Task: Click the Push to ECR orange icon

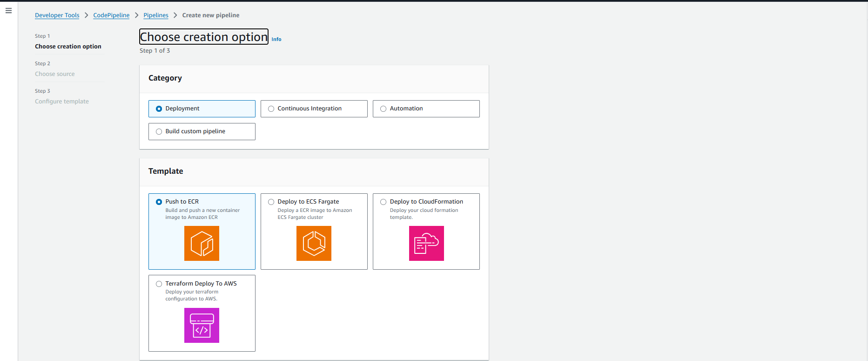Action: click(202, 243)
